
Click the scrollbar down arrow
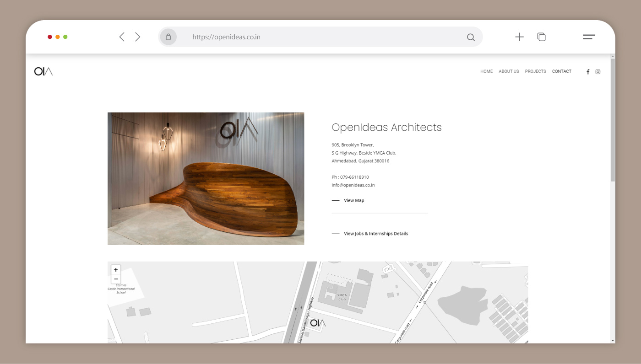[x=613, y=341]
